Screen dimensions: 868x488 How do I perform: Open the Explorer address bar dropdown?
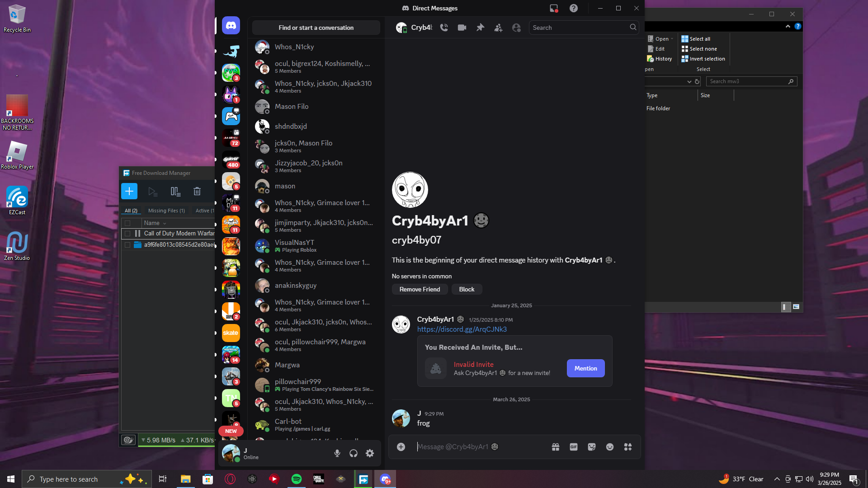689,82
